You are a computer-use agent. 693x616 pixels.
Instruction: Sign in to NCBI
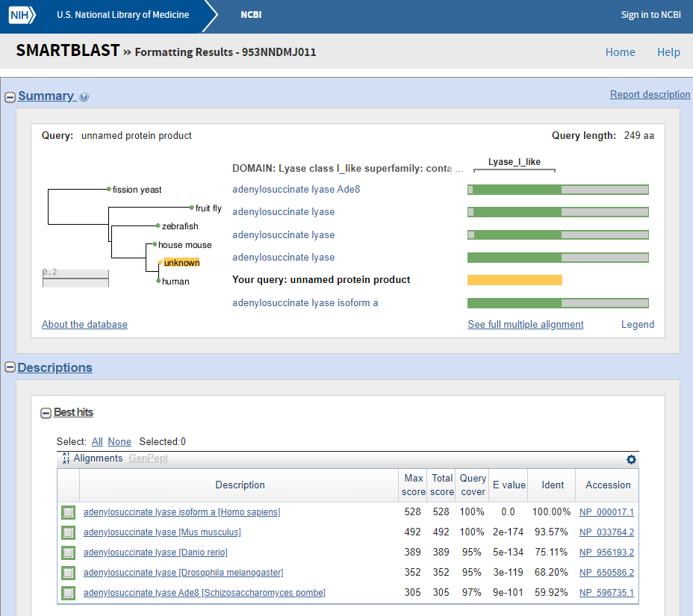650,15
